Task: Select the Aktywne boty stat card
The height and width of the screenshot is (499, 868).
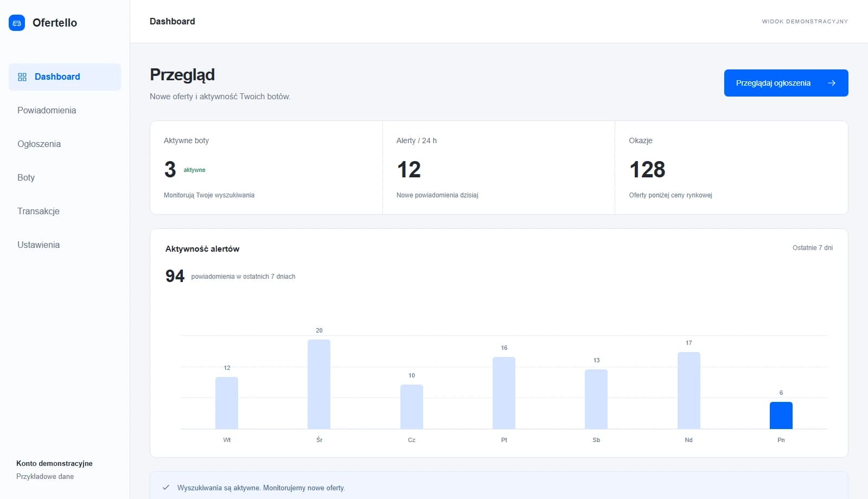Action: [266, 168]
